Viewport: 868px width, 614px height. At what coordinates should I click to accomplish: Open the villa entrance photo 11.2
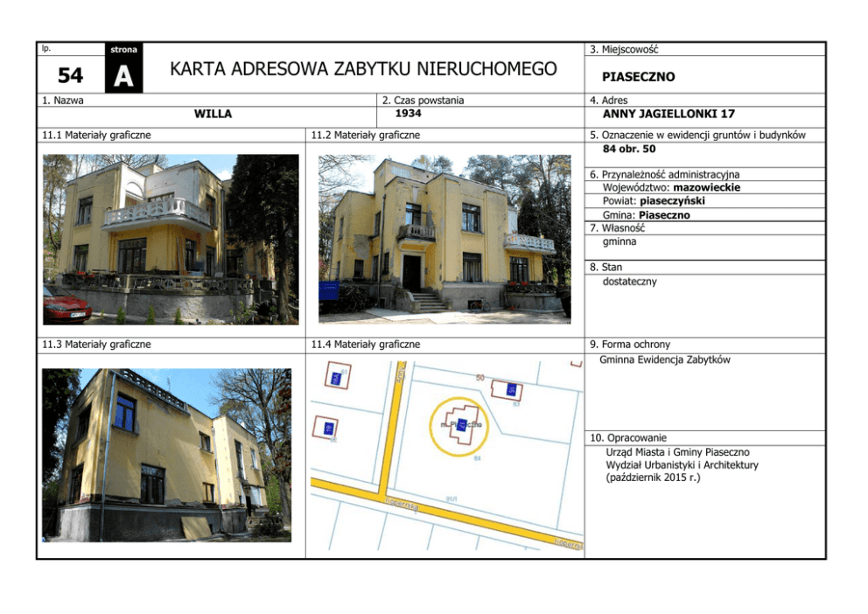tap(444, 234)
